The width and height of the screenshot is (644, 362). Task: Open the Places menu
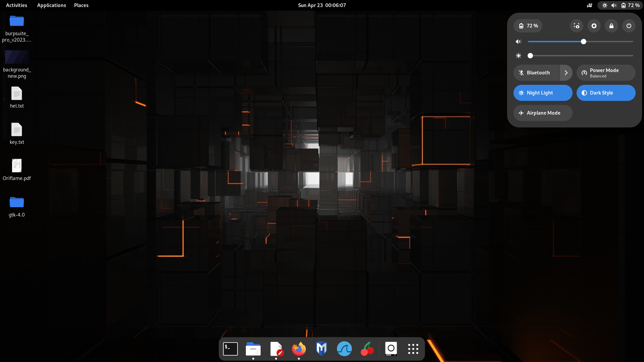click(x=81, y=5)
